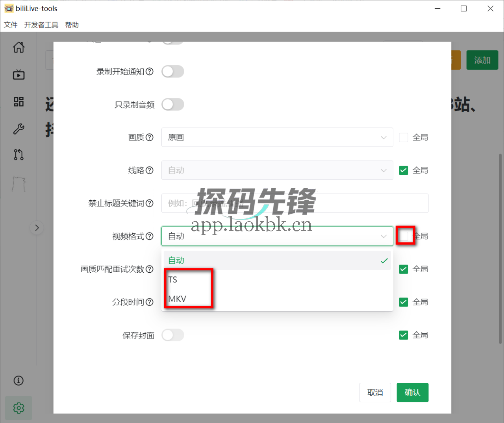Image resolution: width=504 pixels, height=423 pixels.
Task: Click the page vertical scrollbar
Action: point(500,248)
